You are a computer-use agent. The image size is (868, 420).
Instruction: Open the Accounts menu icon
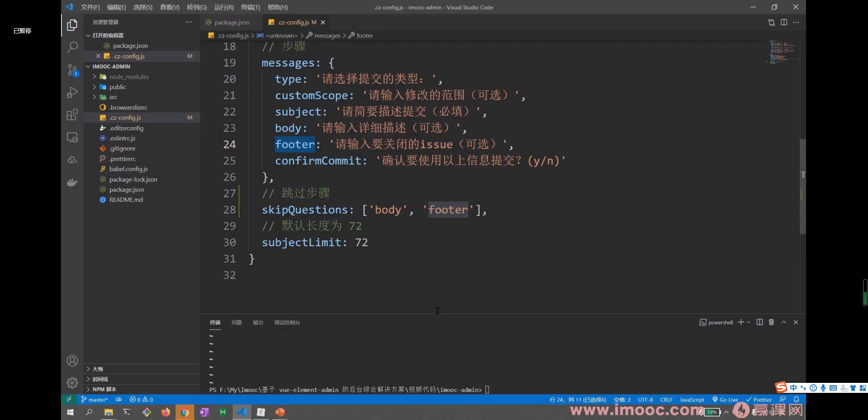click(72, 361)
